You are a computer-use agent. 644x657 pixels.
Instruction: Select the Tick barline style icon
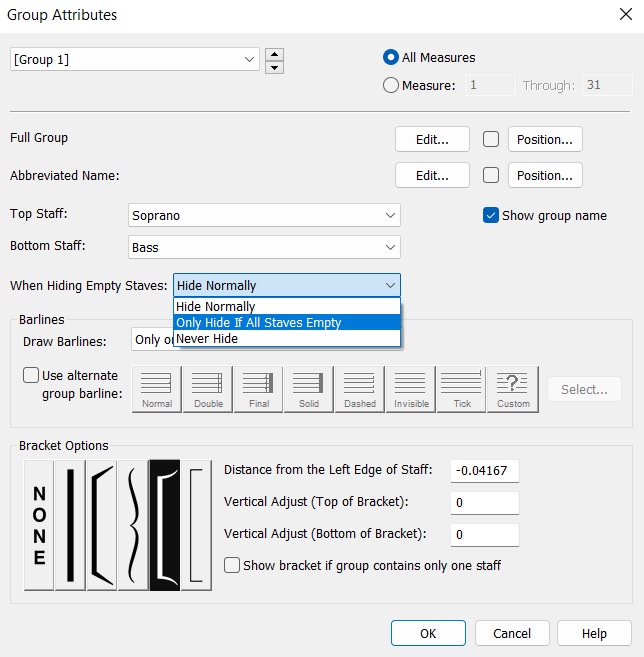461,388
